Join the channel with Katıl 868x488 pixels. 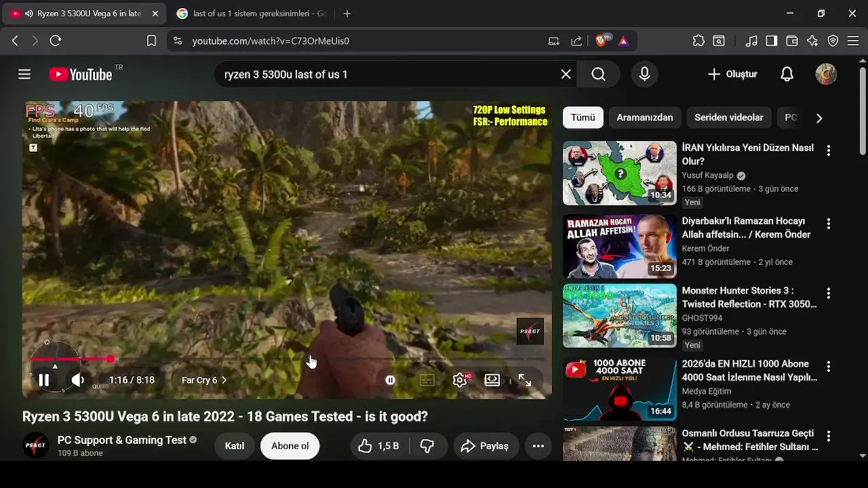pos(235,446)
